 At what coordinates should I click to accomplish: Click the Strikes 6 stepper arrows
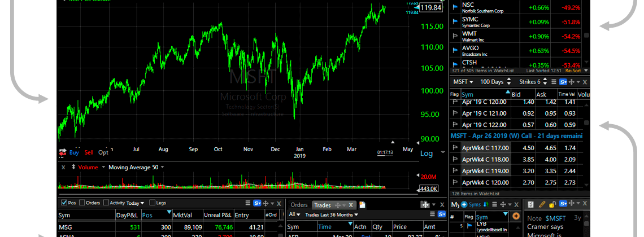[544, 82]
